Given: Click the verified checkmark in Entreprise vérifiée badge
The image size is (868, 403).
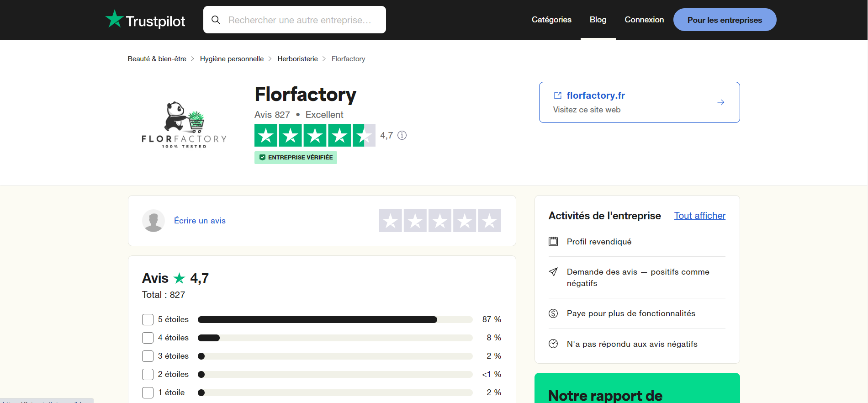Looking at the screenshot, I should pyautogui.click(x=262, y=157).
